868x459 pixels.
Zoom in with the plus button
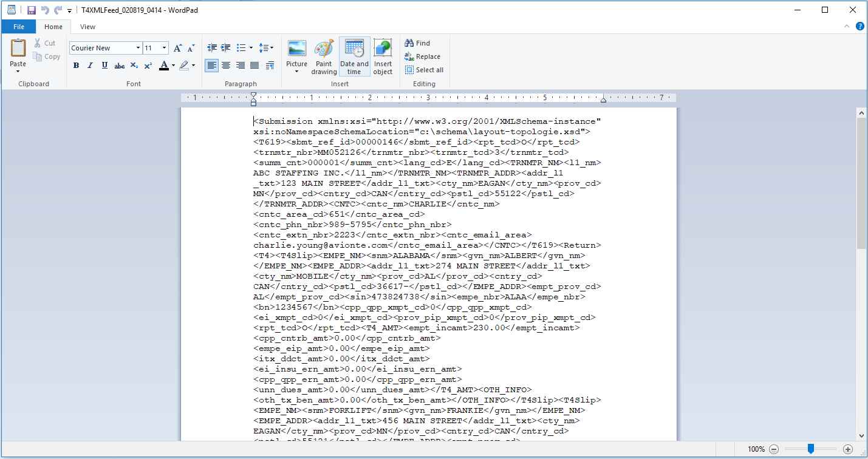click(x=848, y=449)
